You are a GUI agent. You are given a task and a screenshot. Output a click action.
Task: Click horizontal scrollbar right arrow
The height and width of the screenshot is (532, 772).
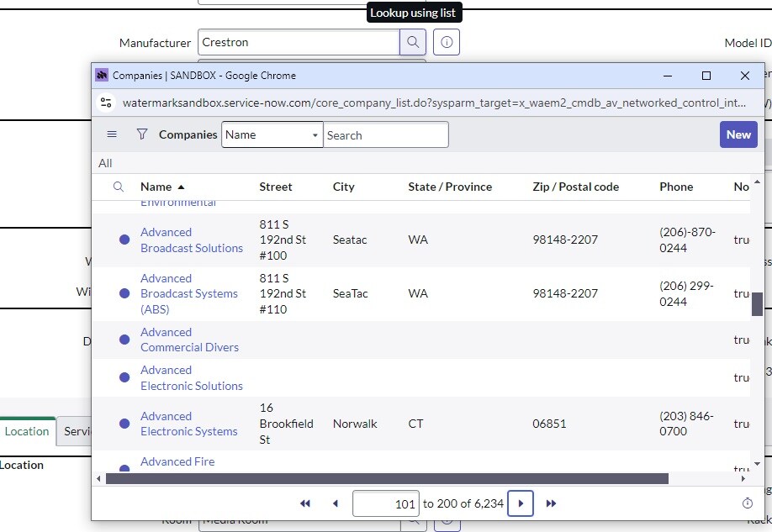(x=743, y=478)
